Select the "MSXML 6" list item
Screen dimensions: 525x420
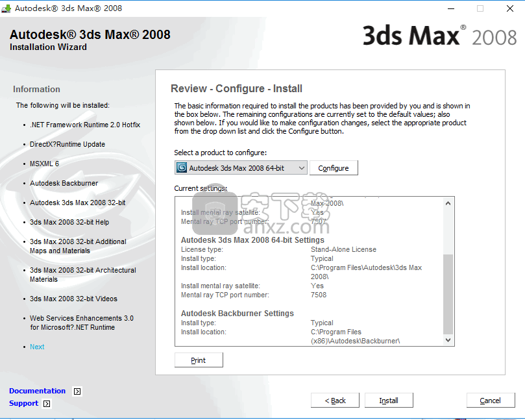(44, 164)
